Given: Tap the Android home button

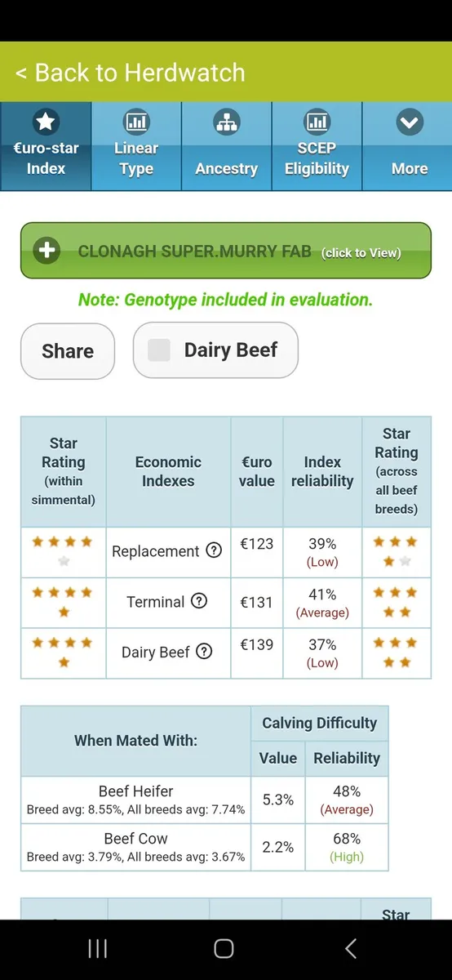Looking at the screenshot, I should 224,948.
